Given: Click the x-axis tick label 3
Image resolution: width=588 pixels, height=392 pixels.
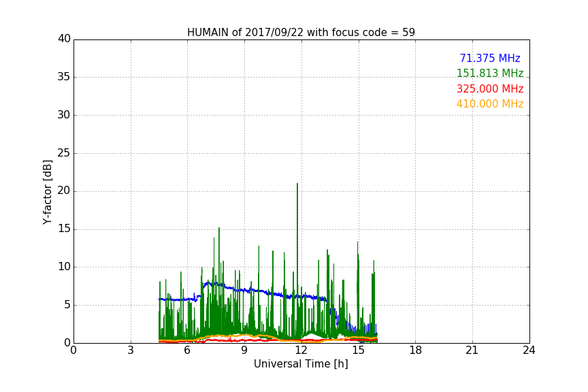Looking at the screenshot, I should click(x=131, y=350).
